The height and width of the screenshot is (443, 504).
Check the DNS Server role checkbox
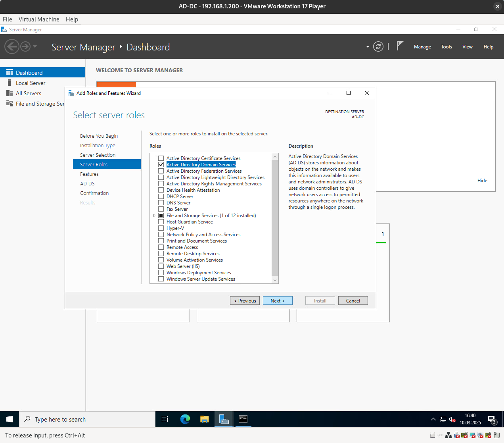tap(161, 203)
